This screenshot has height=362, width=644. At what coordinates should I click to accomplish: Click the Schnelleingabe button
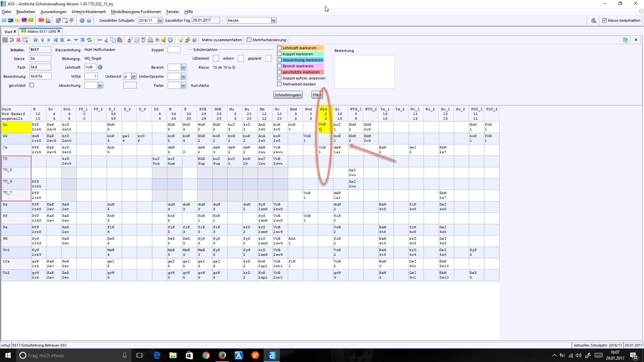pyautogui.click(x=288, y=95)
